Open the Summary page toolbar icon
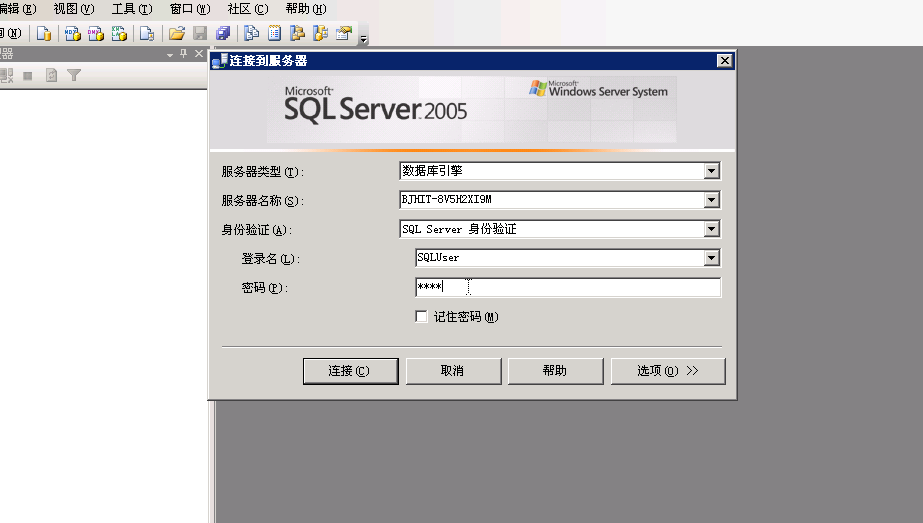Screen dimensions: 923x523 [274, 34]
